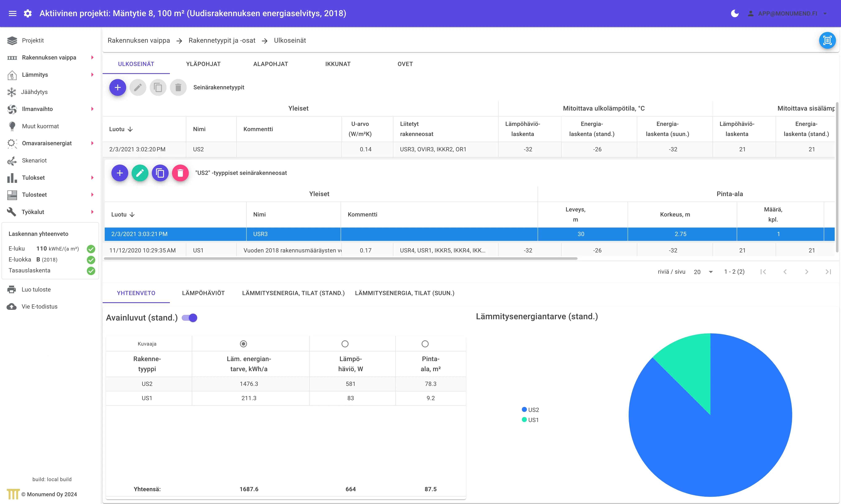Viewport: 841px width, 504px height.
Task: Duplicate the selected US2 wall part
Action: tap(160, 173)
